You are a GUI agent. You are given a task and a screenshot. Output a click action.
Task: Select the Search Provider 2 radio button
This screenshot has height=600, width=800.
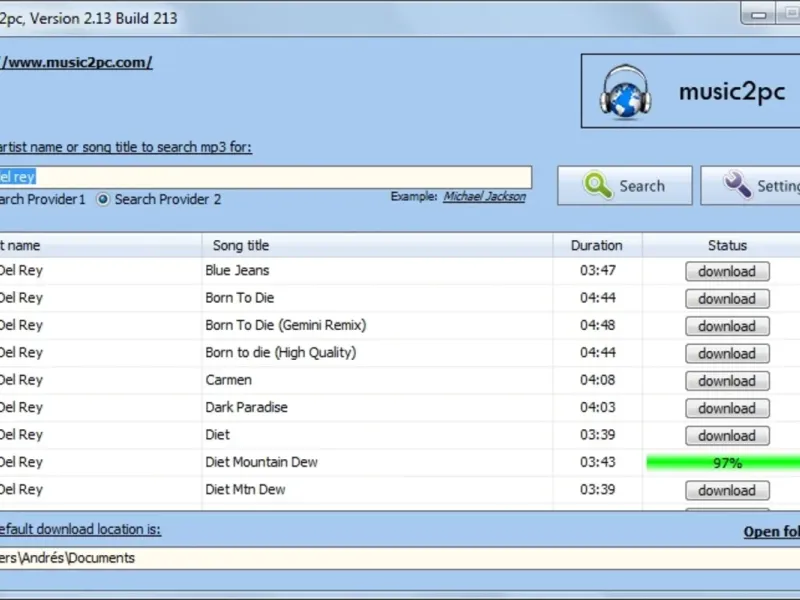pos(103,199)
